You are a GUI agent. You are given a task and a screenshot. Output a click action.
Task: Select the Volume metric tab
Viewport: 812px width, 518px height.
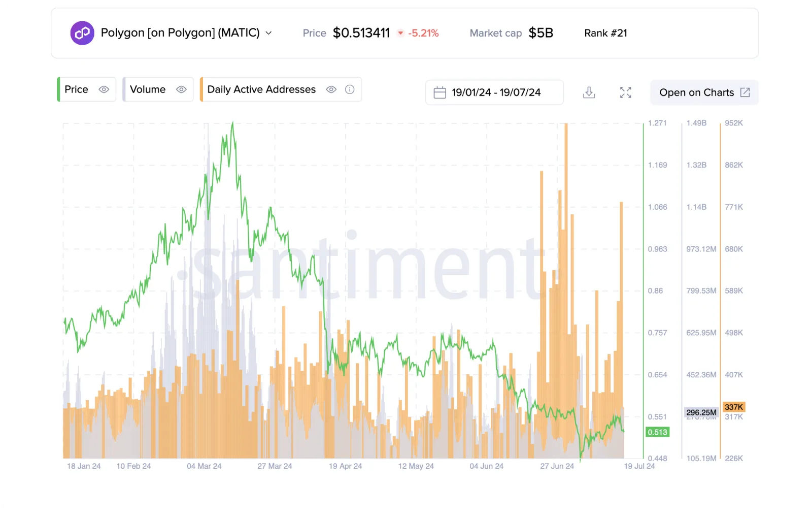(x=158, y=89)
